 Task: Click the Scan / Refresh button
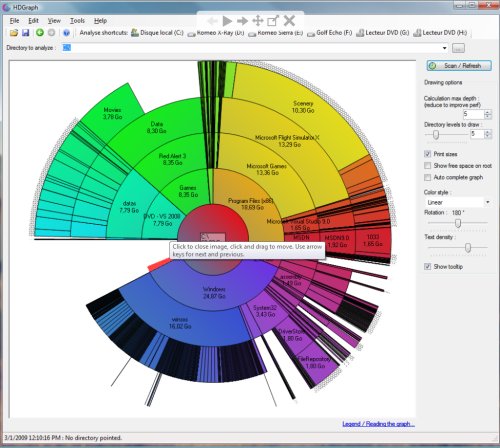point(459,66)
